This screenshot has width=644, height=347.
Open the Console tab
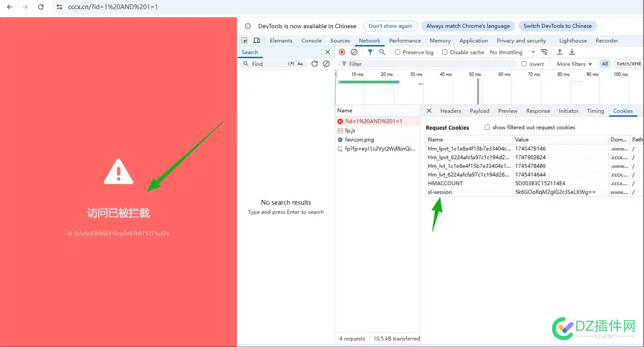311,40
